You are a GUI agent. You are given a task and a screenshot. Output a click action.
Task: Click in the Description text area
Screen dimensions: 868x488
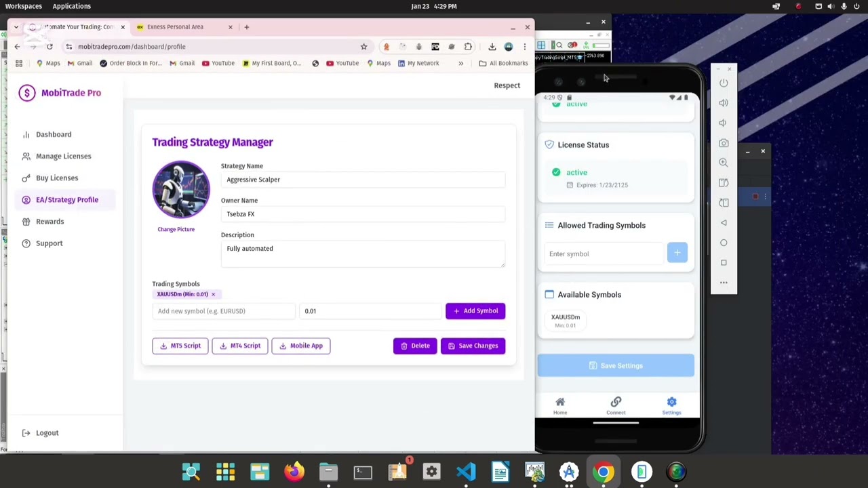363,254
